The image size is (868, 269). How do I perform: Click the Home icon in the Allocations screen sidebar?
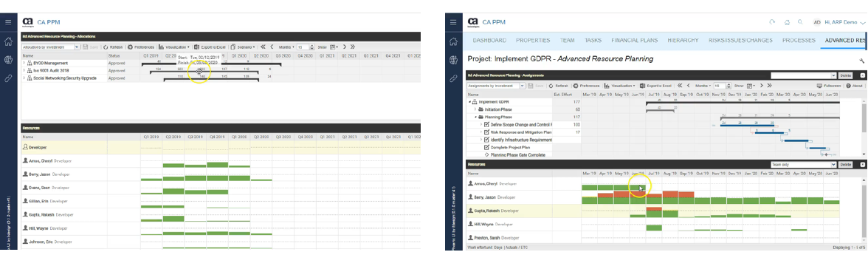(8, 41)
